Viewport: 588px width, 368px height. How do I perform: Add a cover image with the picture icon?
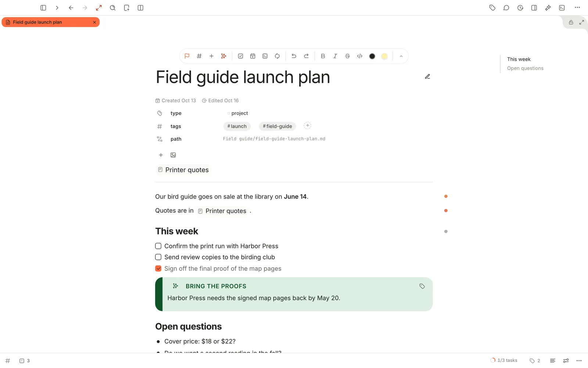[173, 155]
